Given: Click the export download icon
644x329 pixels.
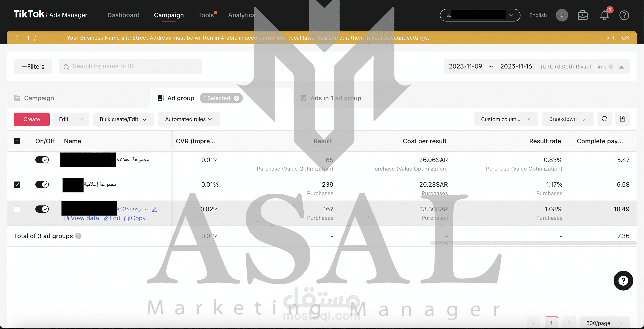Looking at the screenshot, I should point(622,119).
